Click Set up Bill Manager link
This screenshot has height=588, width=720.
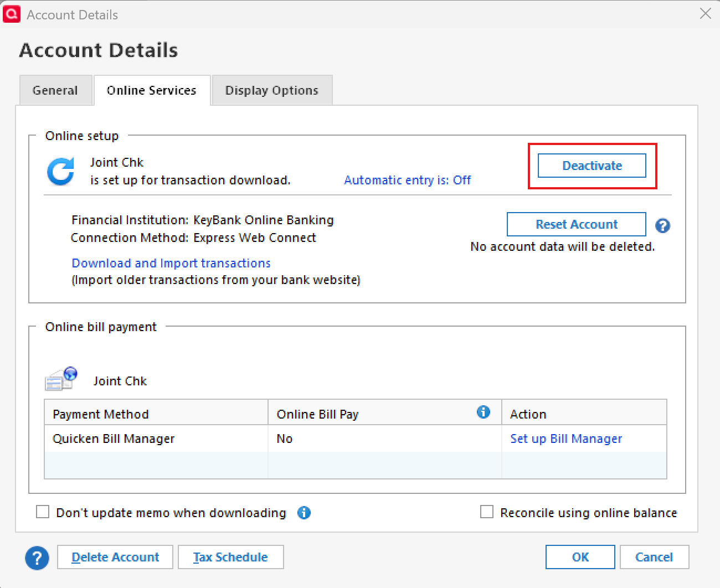coord(566,439)
